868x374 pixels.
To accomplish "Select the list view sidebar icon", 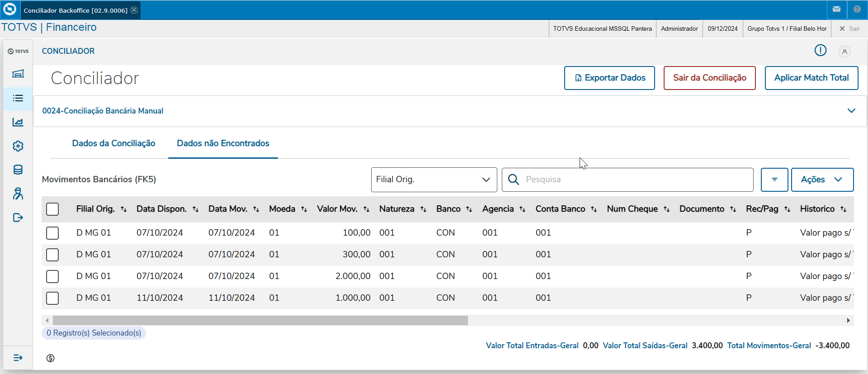I will (18, 98).
